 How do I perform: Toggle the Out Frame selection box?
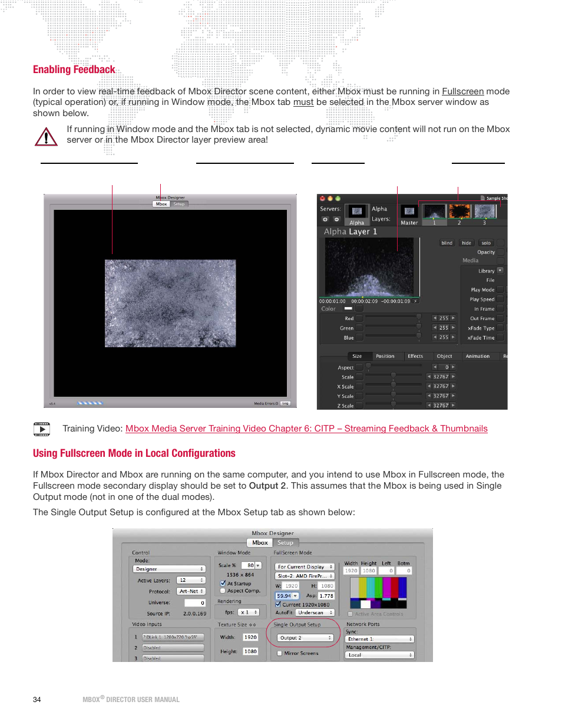coord(500,318)
